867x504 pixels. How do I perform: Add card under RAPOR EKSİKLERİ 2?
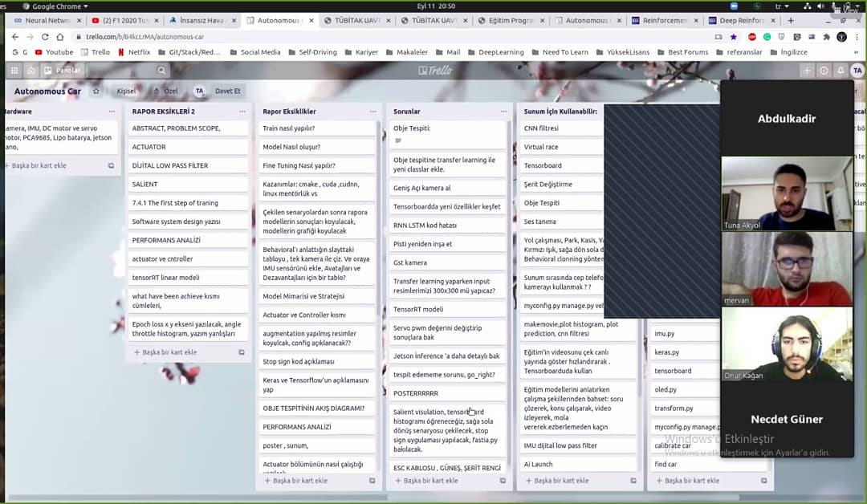165,352
